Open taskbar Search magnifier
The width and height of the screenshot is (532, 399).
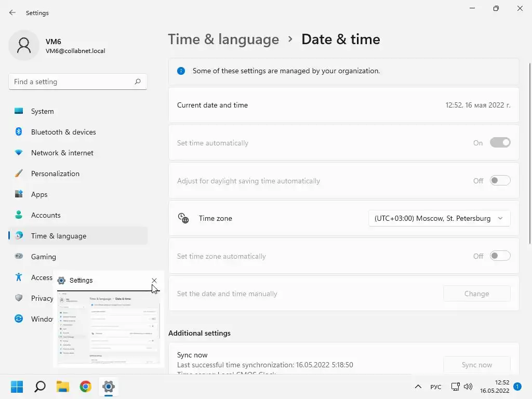(40, 387)
